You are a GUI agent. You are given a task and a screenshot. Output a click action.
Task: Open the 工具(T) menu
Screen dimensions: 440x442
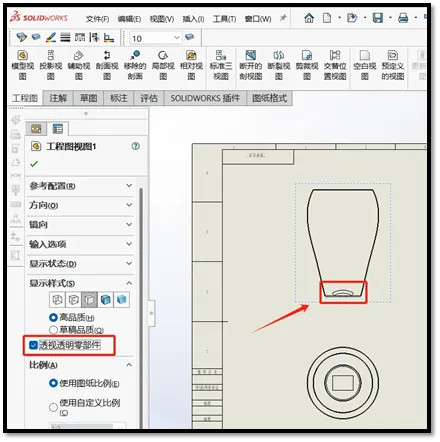point(224,19)
